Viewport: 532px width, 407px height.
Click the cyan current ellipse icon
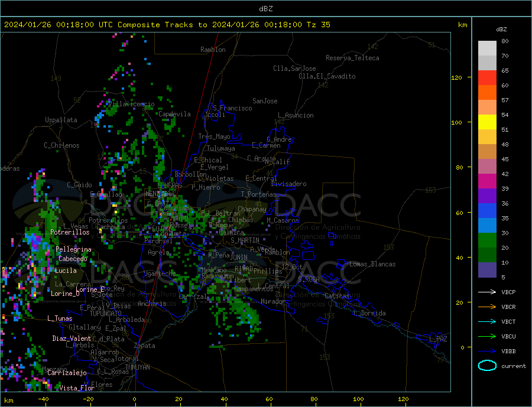click(487, 366)
